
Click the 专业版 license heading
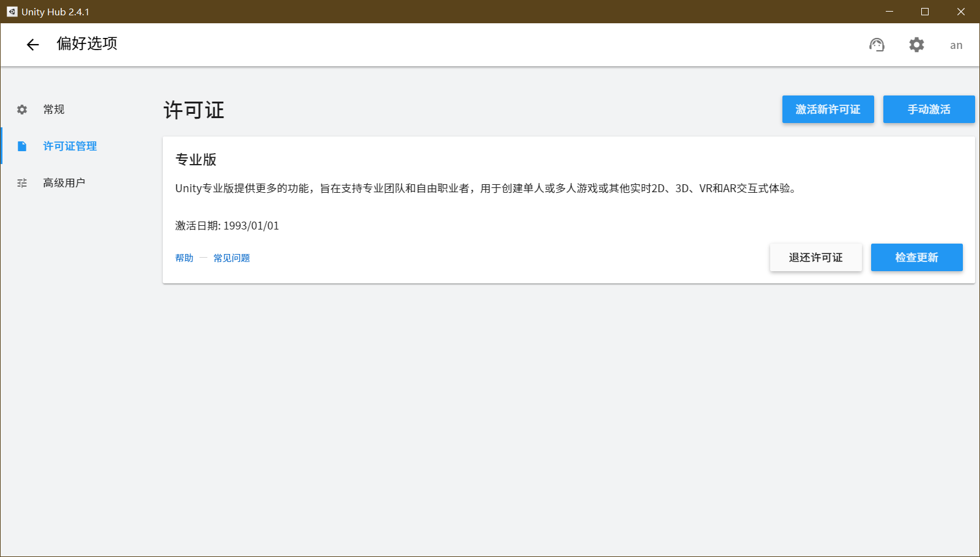point(196,160)
